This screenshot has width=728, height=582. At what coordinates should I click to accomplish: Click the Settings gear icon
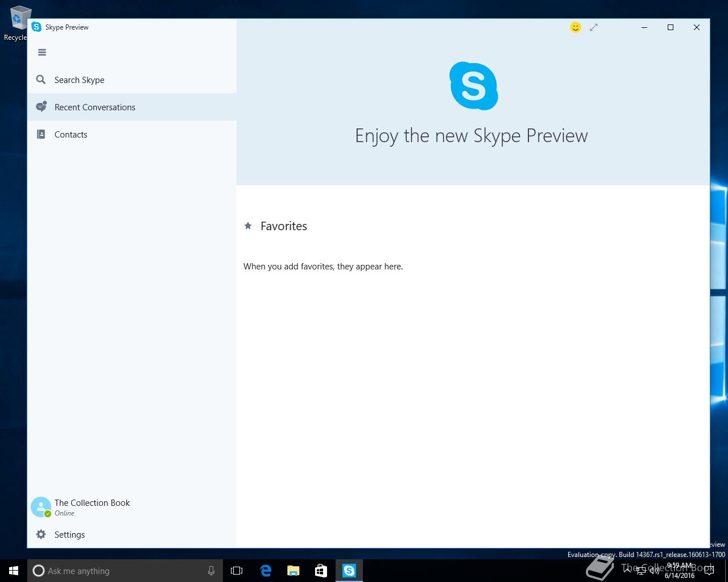point(41,535)
